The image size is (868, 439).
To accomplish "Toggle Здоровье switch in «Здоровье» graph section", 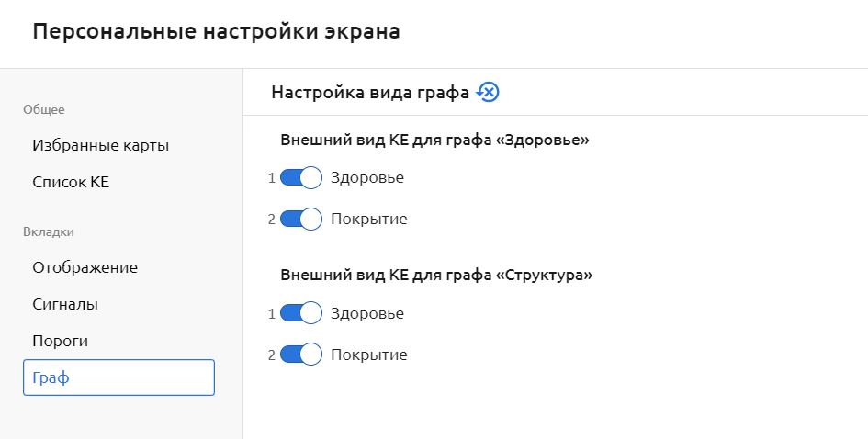I will point(300,177).
